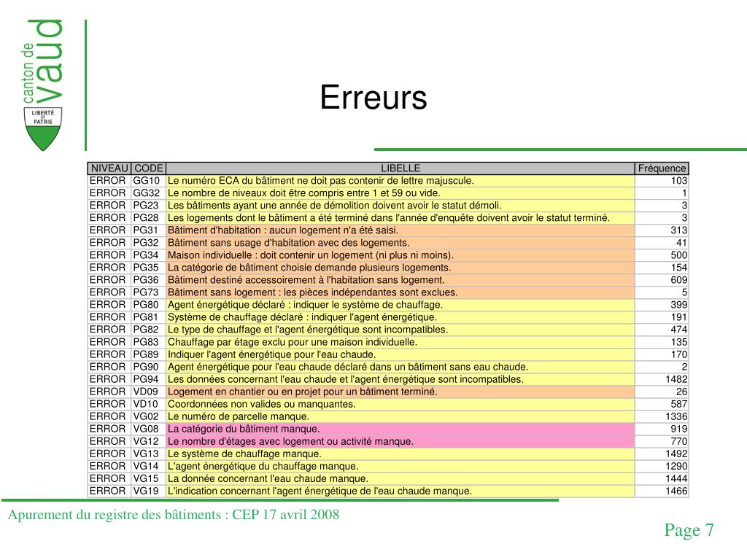The height and width of the screenshot is (560, 747).
Task: Click frequency value 609
Action: pyautogui.click(x=679, y=280)
